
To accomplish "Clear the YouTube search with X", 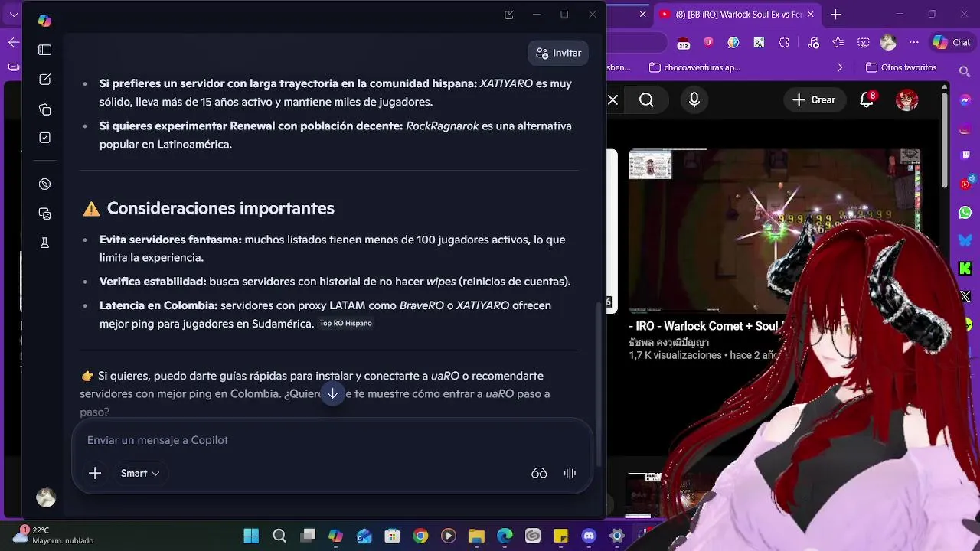I will point(613,100).
